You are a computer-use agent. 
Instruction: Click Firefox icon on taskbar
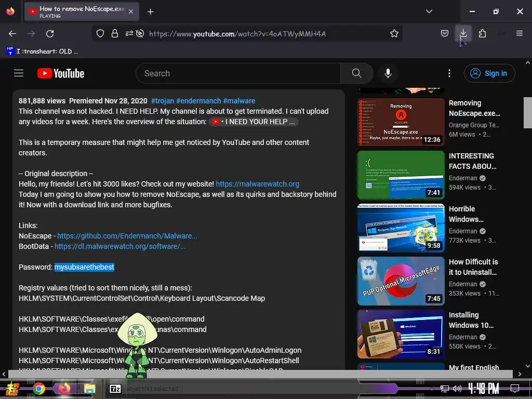(x=64, y=389)
